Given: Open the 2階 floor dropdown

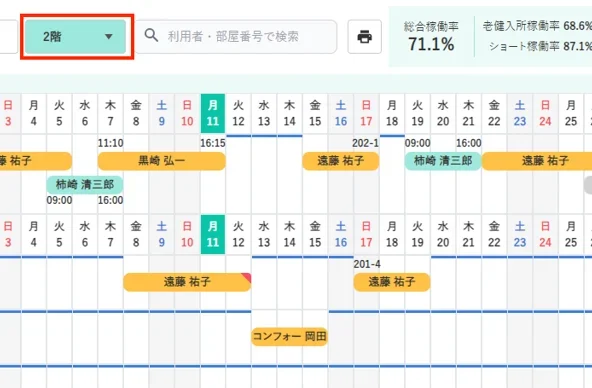Looking at the screenshot, I should point(76,37).
